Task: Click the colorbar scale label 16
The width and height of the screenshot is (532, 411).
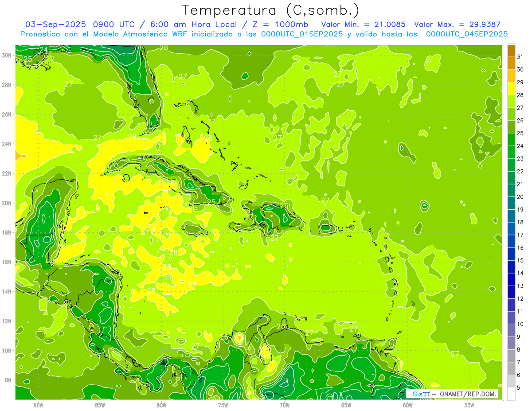Action: 520,248
